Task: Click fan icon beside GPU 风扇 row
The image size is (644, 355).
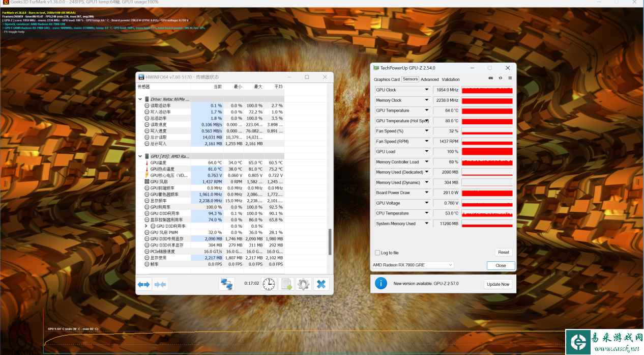Action: (x=147, y=182)
